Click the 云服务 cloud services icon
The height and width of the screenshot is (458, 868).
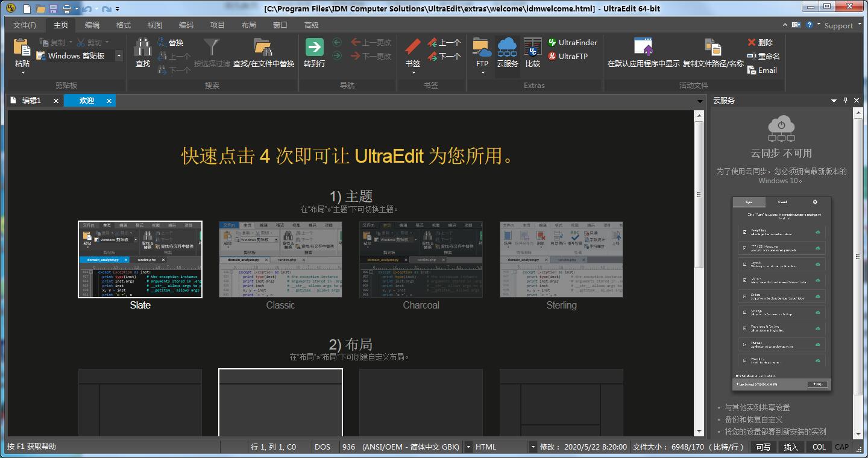coord(507,48)
